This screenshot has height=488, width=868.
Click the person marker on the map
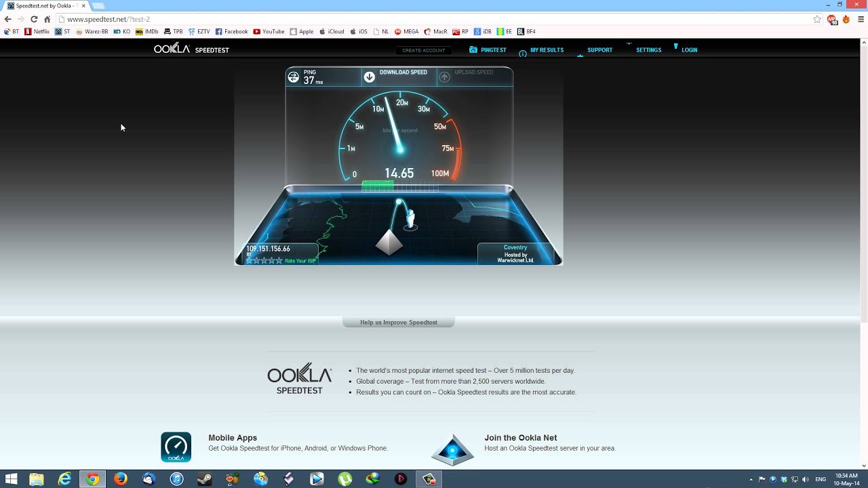coord(410,219)
